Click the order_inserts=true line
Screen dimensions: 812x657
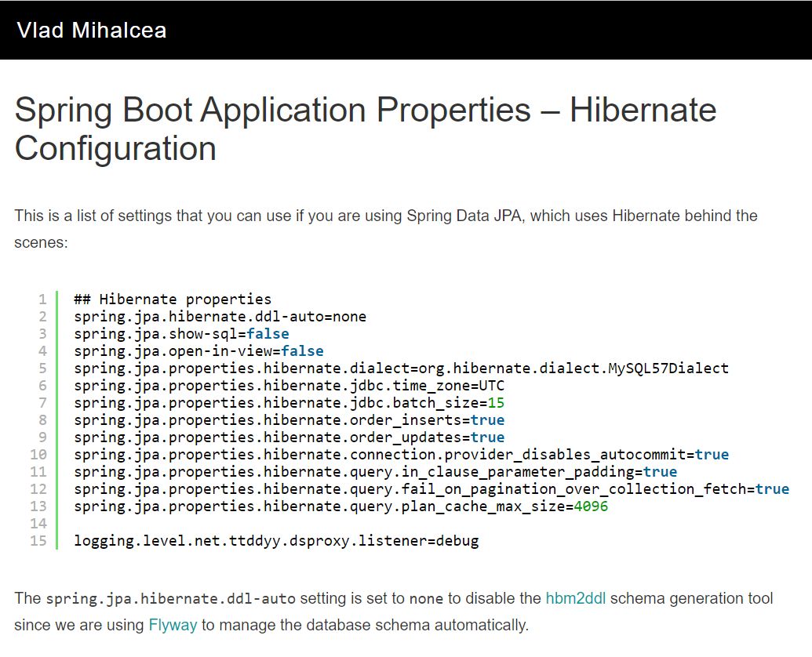pyautogui.click(x=289, y=419)
